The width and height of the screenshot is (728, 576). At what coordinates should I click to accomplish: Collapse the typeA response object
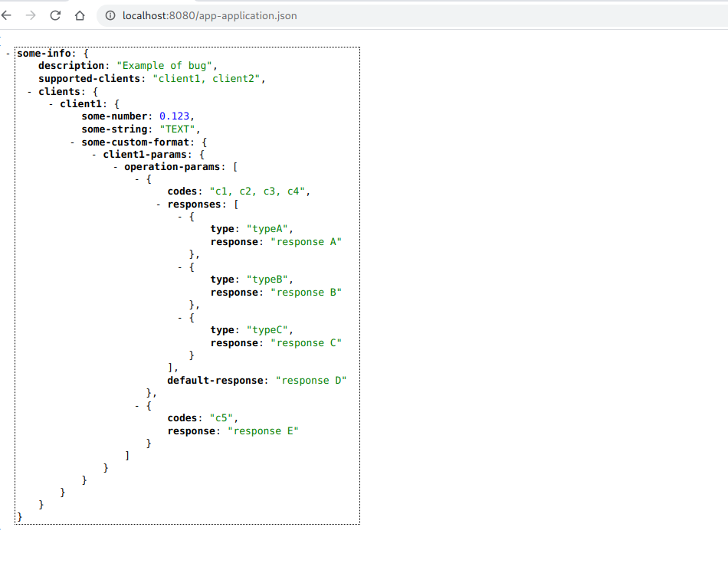179,218
